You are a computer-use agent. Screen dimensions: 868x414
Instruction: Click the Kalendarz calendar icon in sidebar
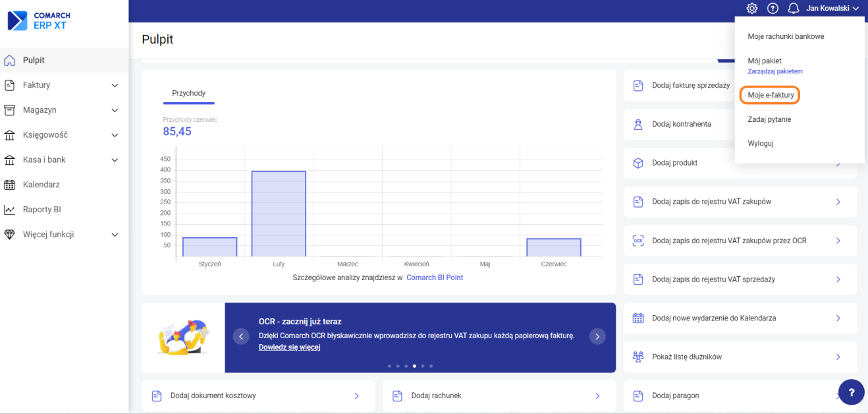click(10, 185)
